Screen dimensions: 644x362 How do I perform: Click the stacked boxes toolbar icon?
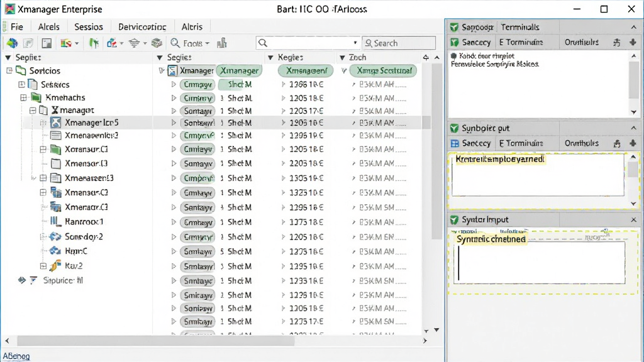pyautogui.click(x=157, y=43)
